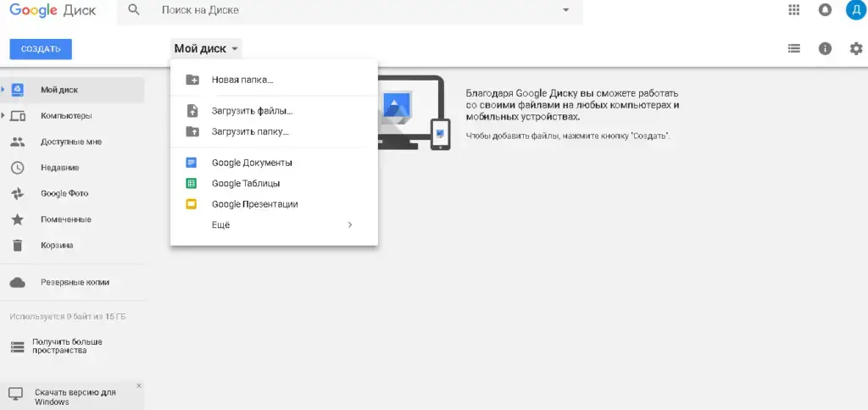Click Получить больше пространства link

tap(68, 346)
